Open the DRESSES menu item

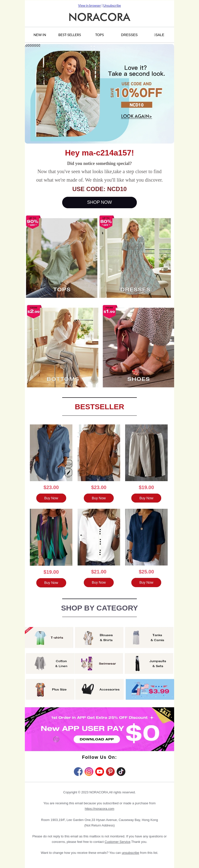pyautogui.click(x=129, y=35)
